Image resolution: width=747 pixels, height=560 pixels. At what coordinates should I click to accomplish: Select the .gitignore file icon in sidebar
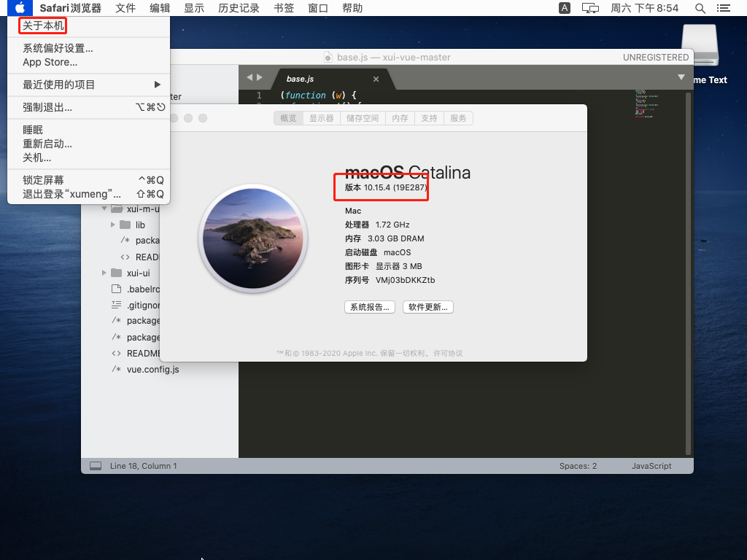116,305
